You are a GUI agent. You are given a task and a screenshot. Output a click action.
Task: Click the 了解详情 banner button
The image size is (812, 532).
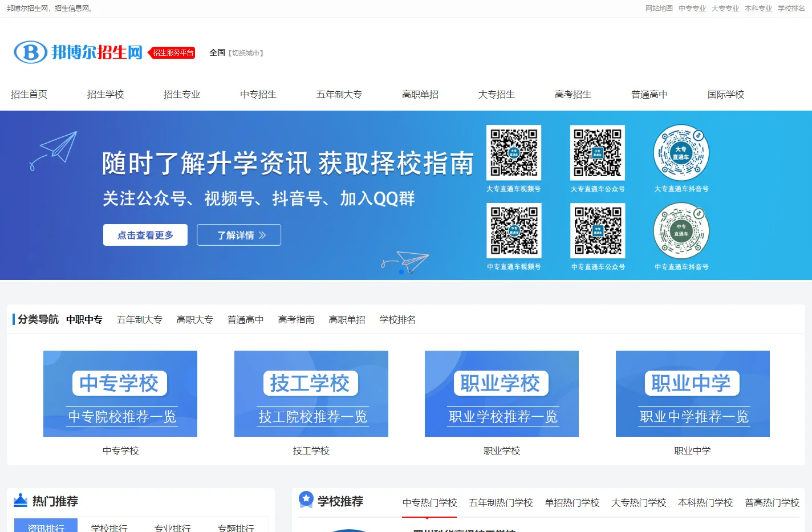239,235
